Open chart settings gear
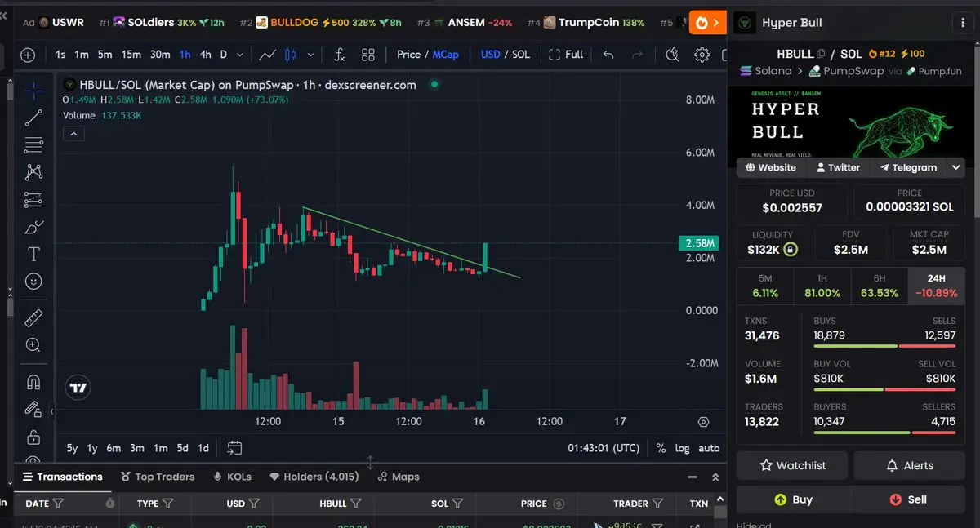Viewport: 980px width, 528px height. pyautogui.click(x=702, y=55)
